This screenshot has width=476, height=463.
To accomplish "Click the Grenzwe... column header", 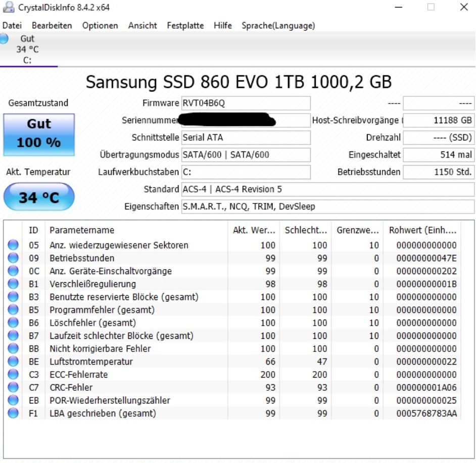I will pyautogui.click(x=358, y=230).
